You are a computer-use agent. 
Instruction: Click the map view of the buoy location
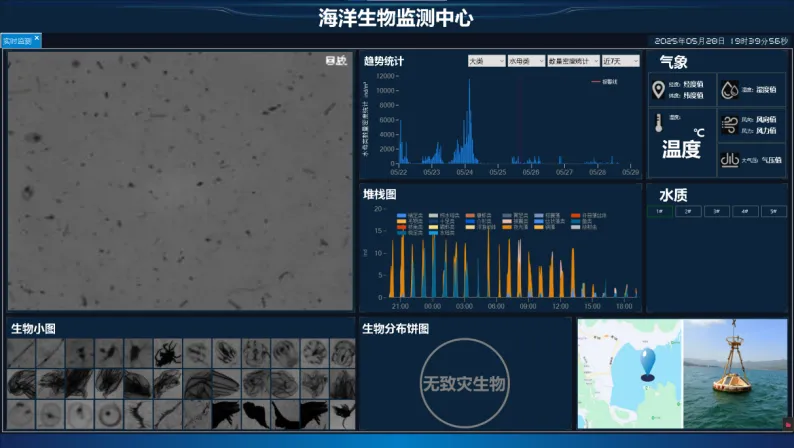[630, 374]
